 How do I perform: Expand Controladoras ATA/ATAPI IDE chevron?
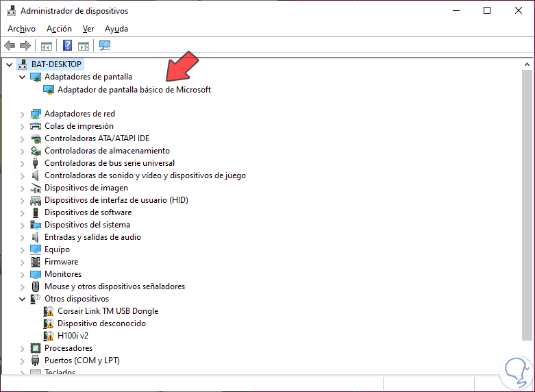(x=22, y=139)
